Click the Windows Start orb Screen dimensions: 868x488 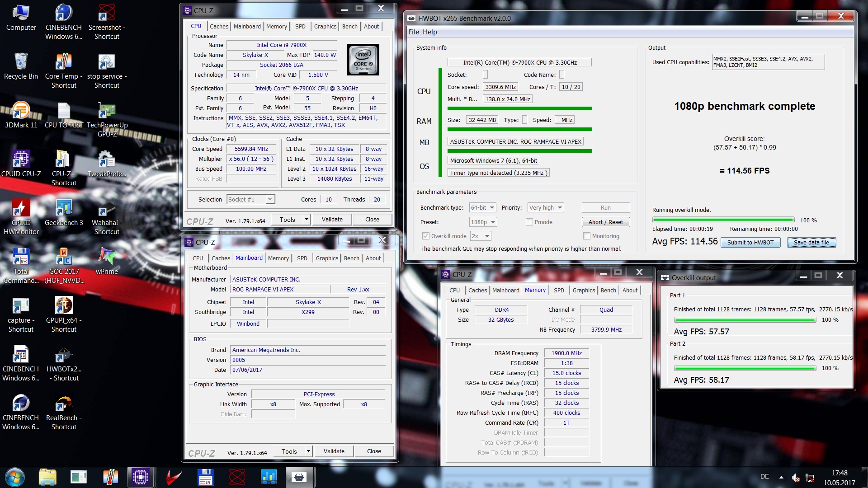pyautogui.click(x=14, y=477)
